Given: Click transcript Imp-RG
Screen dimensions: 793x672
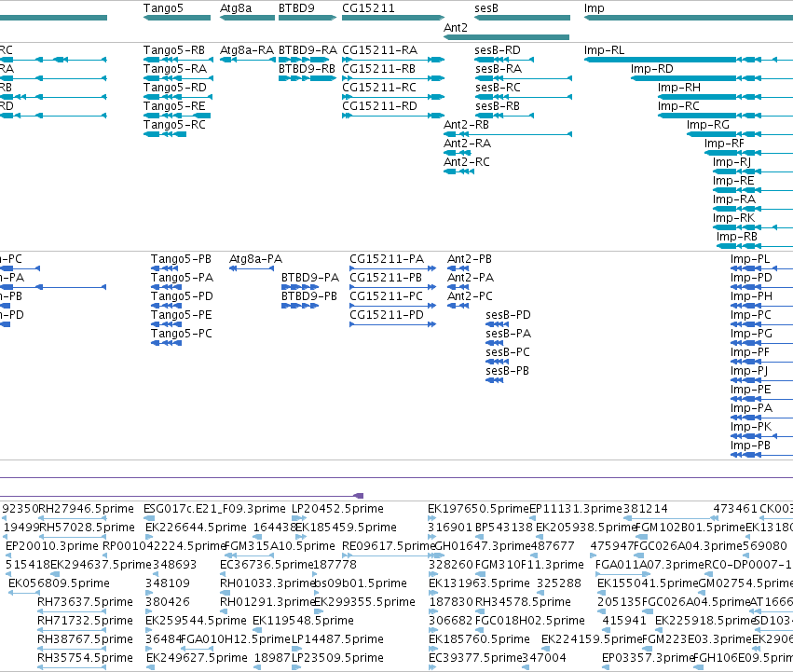Looking at the screenshot, I should (x=740, y=134).
